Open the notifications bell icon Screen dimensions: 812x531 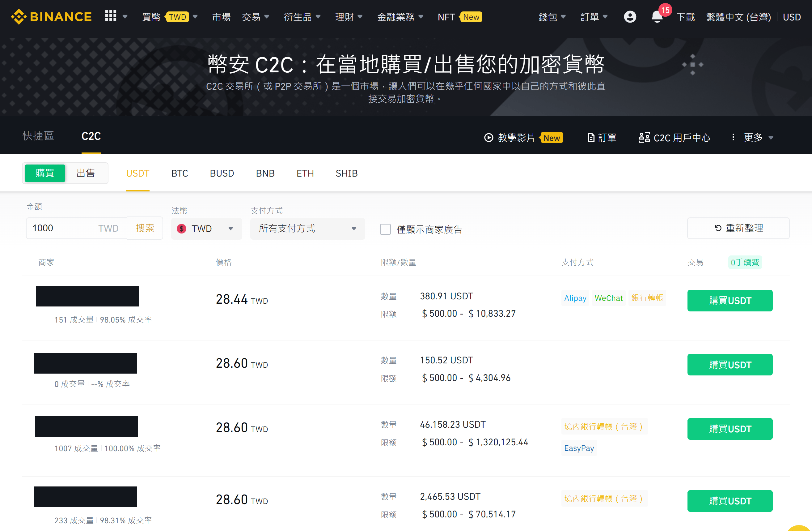pos(657,17)
